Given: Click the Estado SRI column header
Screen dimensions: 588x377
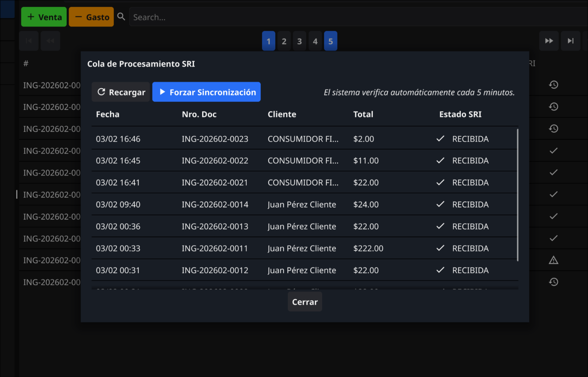Looking at the screenshot, I should click(x=460, y=114).
